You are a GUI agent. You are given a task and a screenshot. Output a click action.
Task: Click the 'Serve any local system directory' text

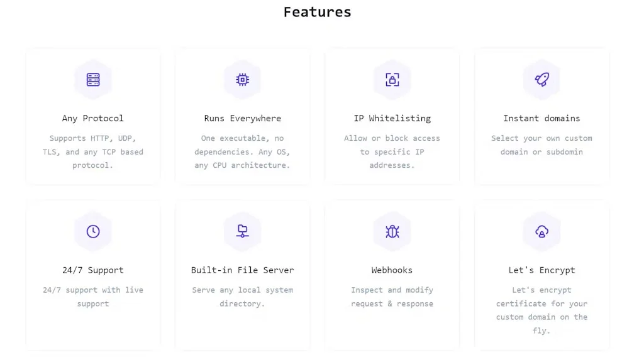point(242,297)
